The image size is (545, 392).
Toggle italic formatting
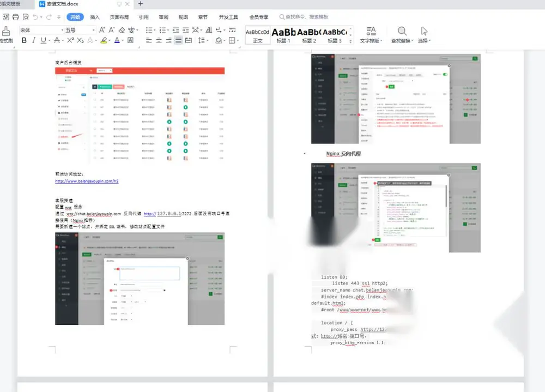coord(34,40)
